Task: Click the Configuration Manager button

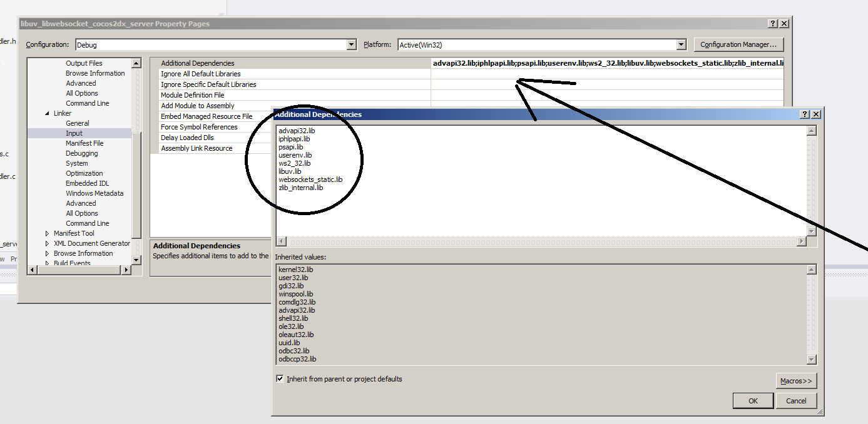Action: pyautogui.click(x=738, y=44)
